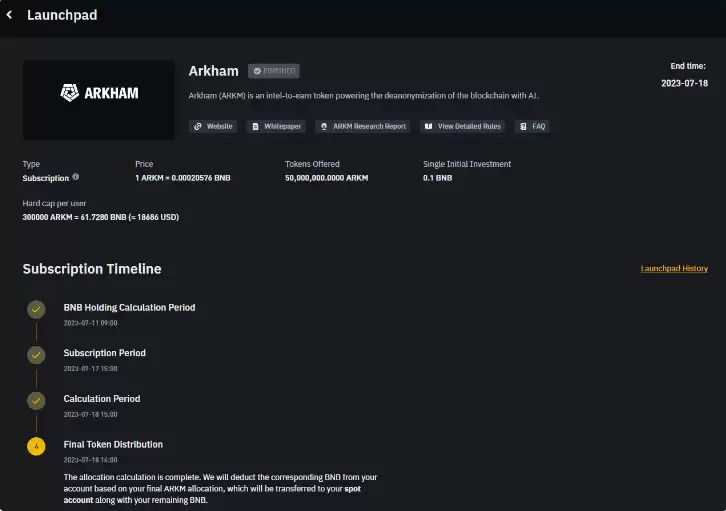Screen dimensions: 726x511
Task: Open the ARKM Research Report
Action: point(363,127)
